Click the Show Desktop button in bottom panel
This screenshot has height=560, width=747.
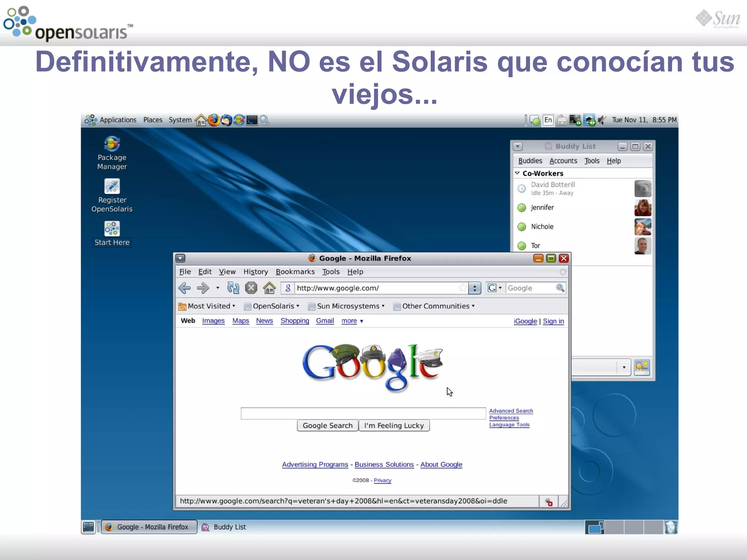coord(88,527)
